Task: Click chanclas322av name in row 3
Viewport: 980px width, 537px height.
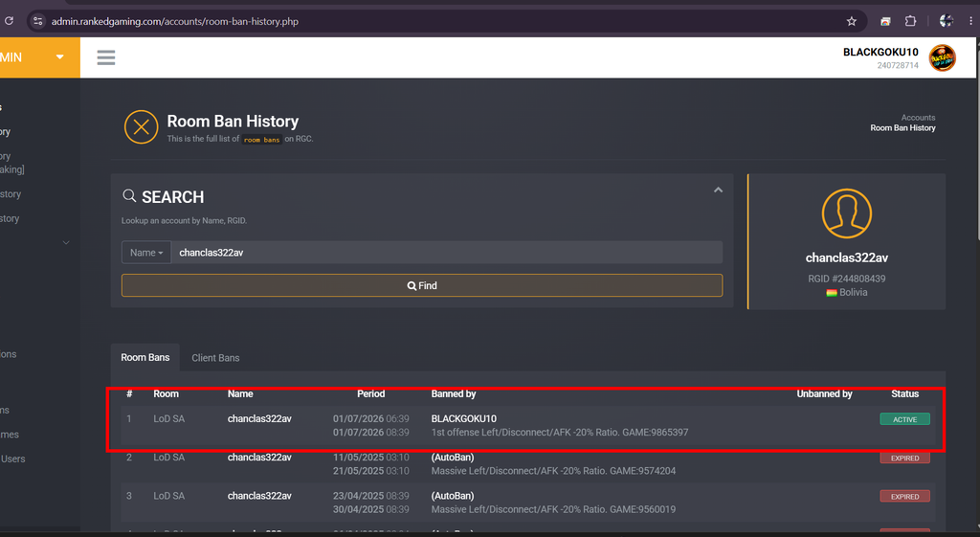Action: coord(259,496)
